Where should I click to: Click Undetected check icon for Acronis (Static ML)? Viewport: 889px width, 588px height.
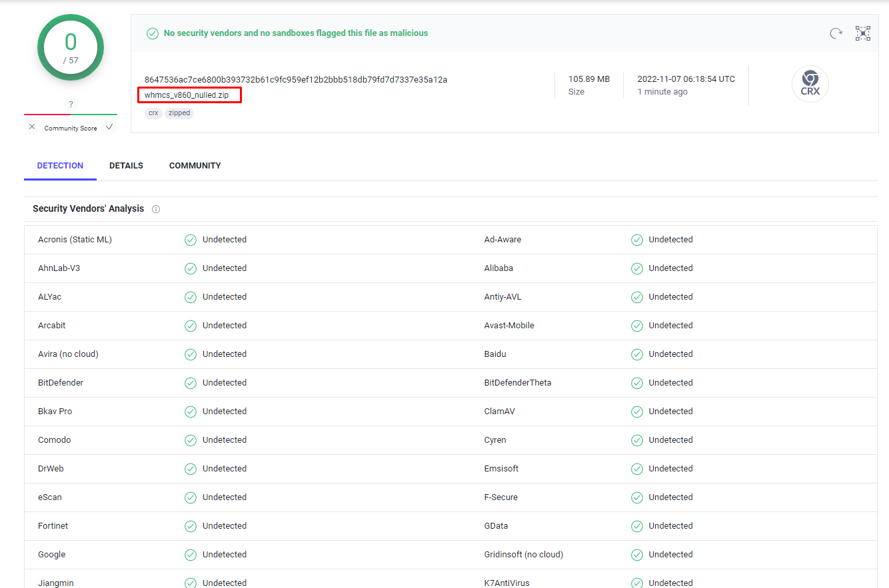pyautogui.click(x=191, y=240)
